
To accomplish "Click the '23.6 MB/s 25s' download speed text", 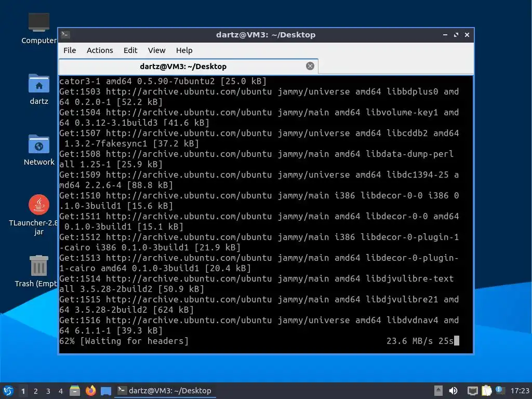I will tap(420, 341).
